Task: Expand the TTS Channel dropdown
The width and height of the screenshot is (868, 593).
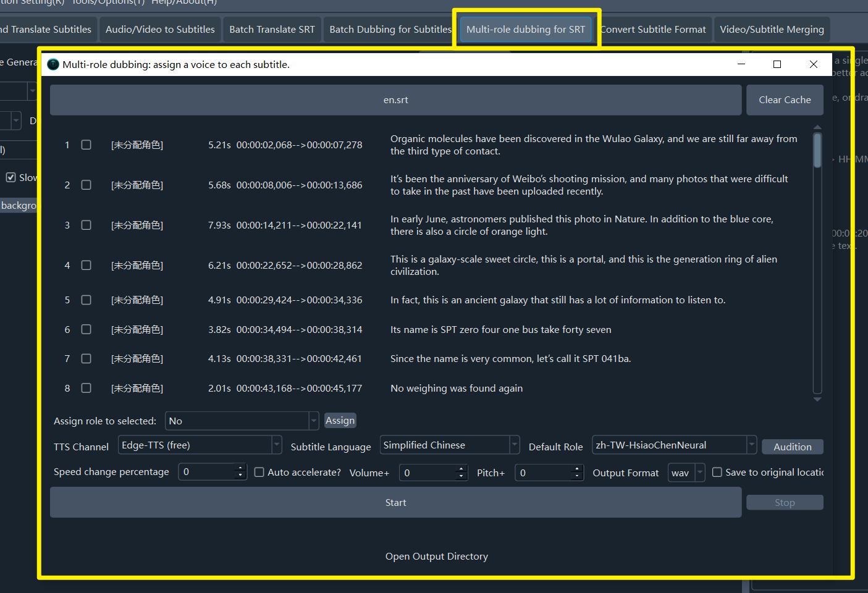Action: [277, 445]
